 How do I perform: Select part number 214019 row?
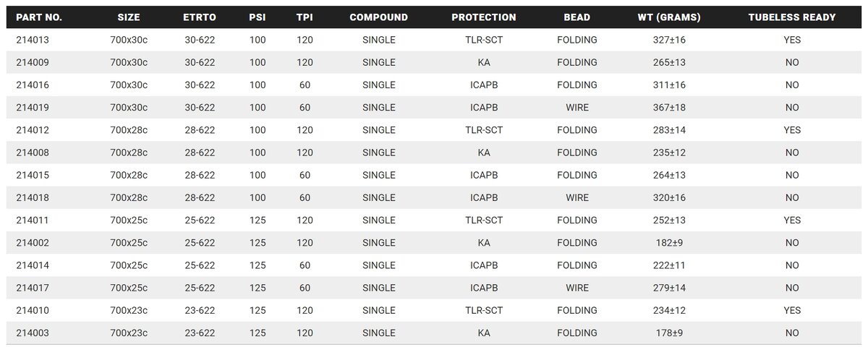[x=33, y=108]
